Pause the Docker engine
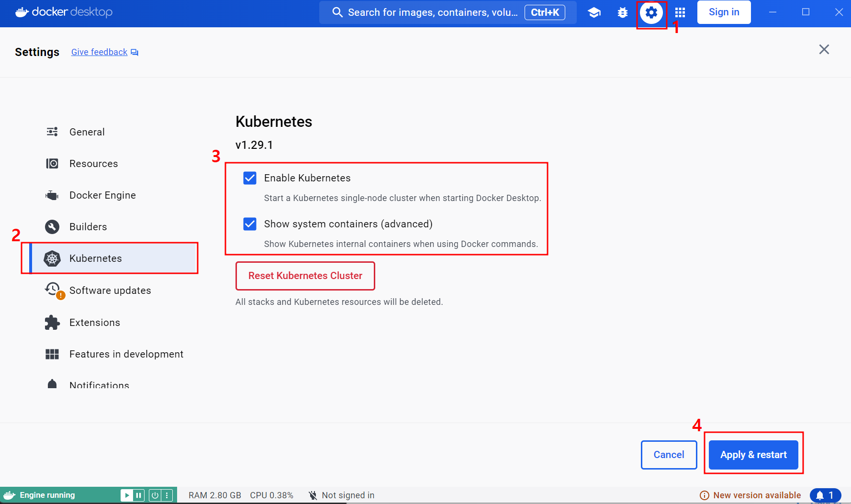The width and height of the screenshot is (851, 504). (138, 495)
